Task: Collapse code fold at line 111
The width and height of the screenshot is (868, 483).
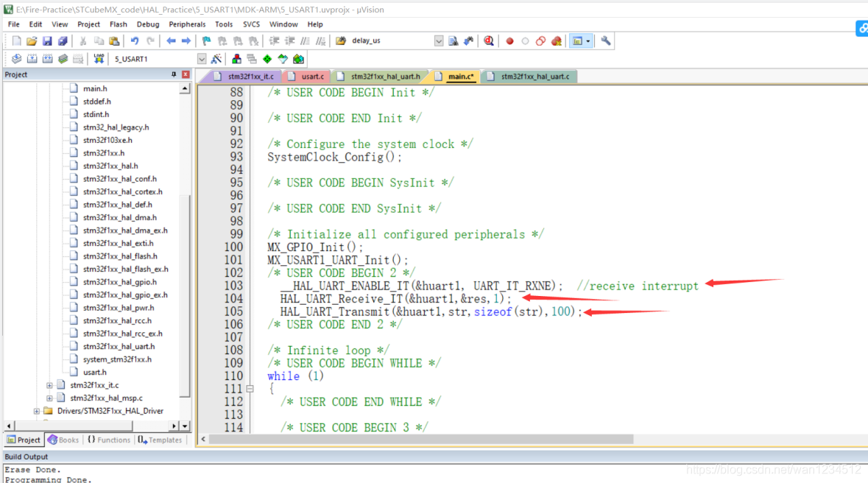Action: point(250,389)
